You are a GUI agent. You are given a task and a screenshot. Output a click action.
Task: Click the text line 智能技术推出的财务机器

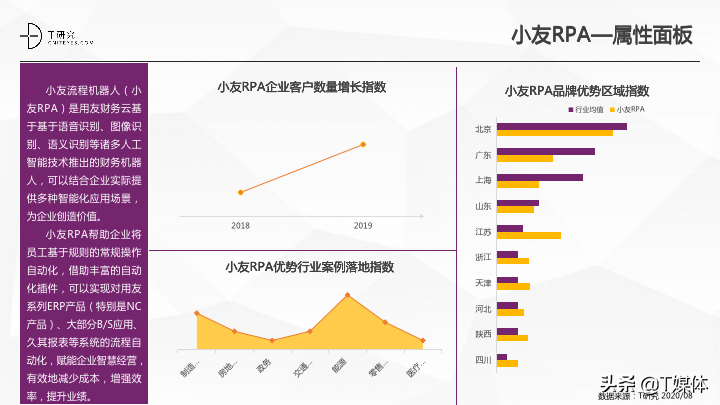pyautogui.click(x=84, y=163)
